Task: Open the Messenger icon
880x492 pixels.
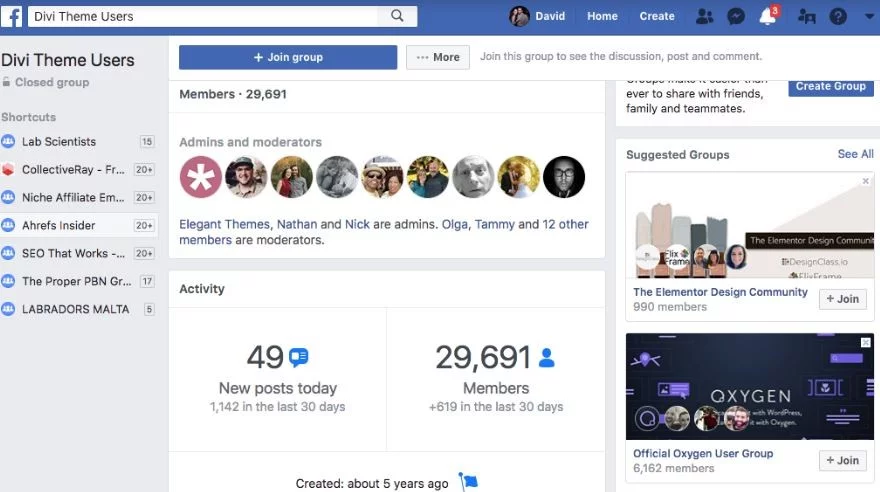Action: point(736,16)
